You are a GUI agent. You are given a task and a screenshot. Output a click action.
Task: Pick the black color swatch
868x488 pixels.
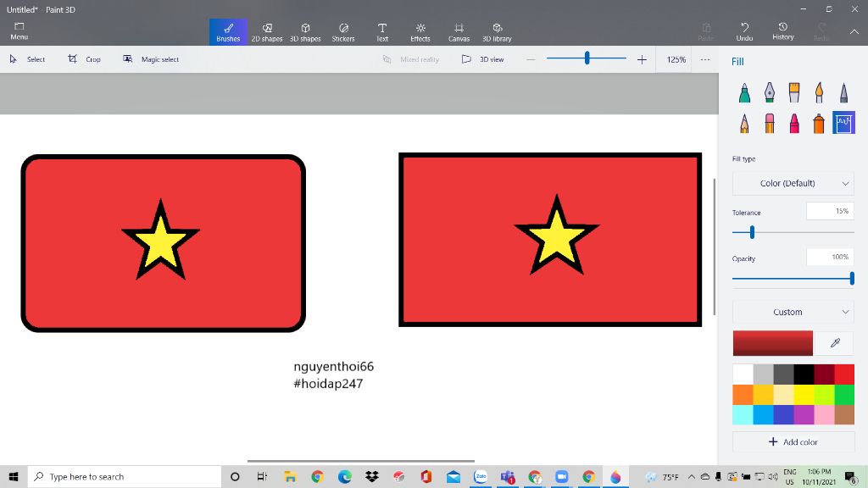(804, 374)
